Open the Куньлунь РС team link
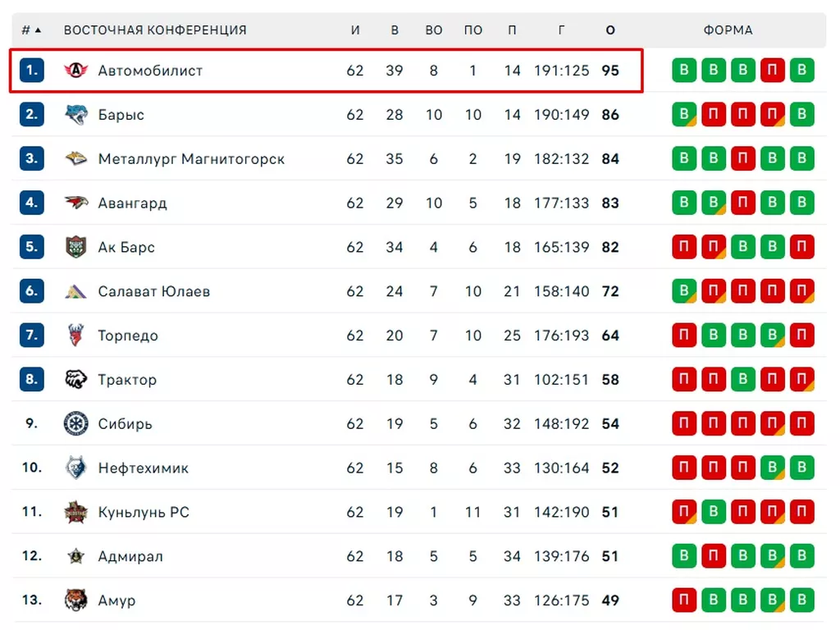840x630 pixels. (x=144, y=513)
